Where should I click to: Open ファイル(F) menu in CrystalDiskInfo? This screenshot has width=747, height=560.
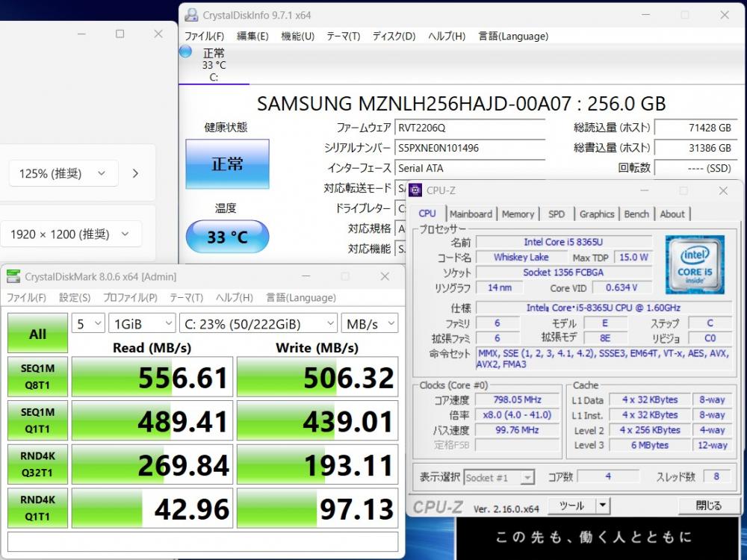[205, 36]
